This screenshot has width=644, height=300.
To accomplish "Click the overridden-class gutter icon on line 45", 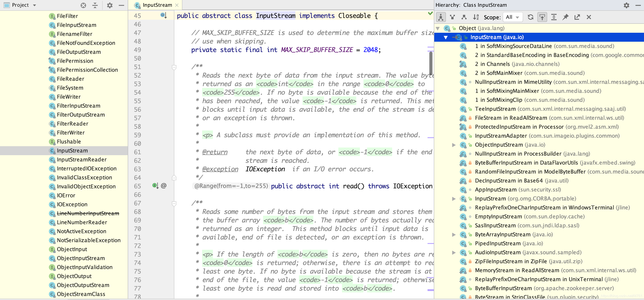I will tap(164, 15).
